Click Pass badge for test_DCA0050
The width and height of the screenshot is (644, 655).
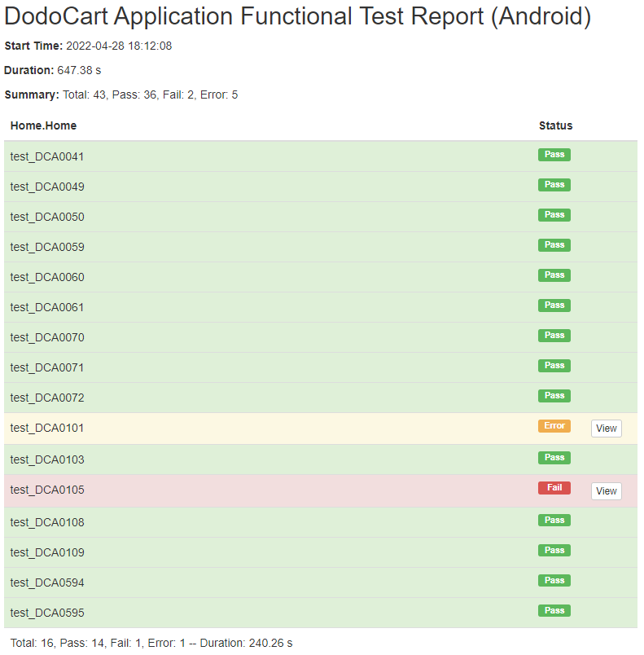554,215
